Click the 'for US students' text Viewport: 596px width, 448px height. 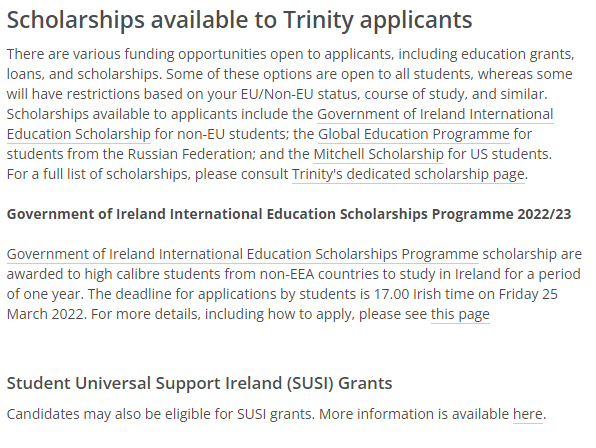coord(499,154)
